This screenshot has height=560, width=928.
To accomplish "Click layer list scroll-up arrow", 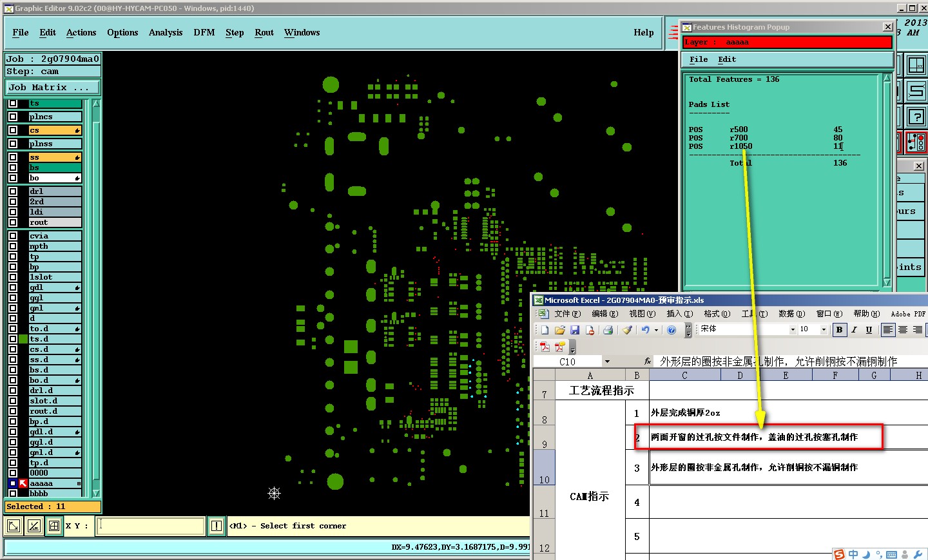I will pyautogui.click(x=96, y=103).
